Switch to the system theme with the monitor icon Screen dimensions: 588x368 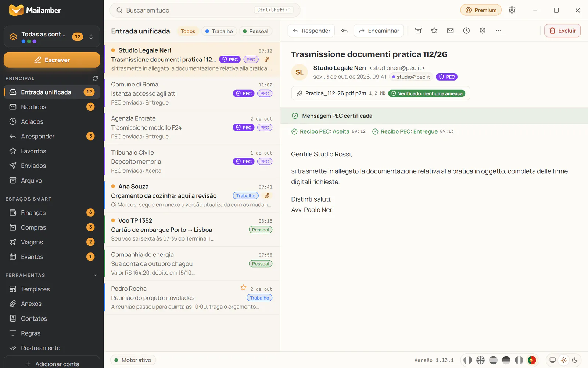552,360
